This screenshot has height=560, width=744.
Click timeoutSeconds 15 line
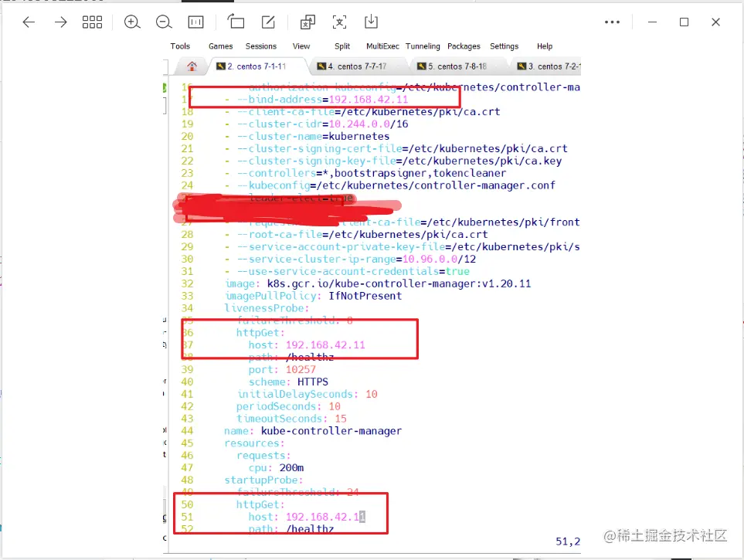(291, 419)
